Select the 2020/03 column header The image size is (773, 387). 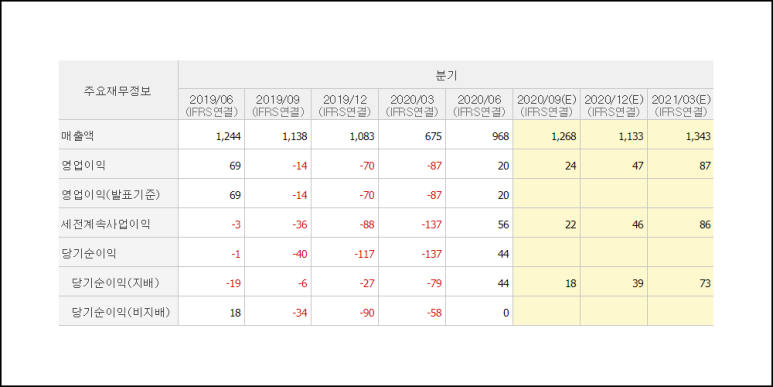412,105
